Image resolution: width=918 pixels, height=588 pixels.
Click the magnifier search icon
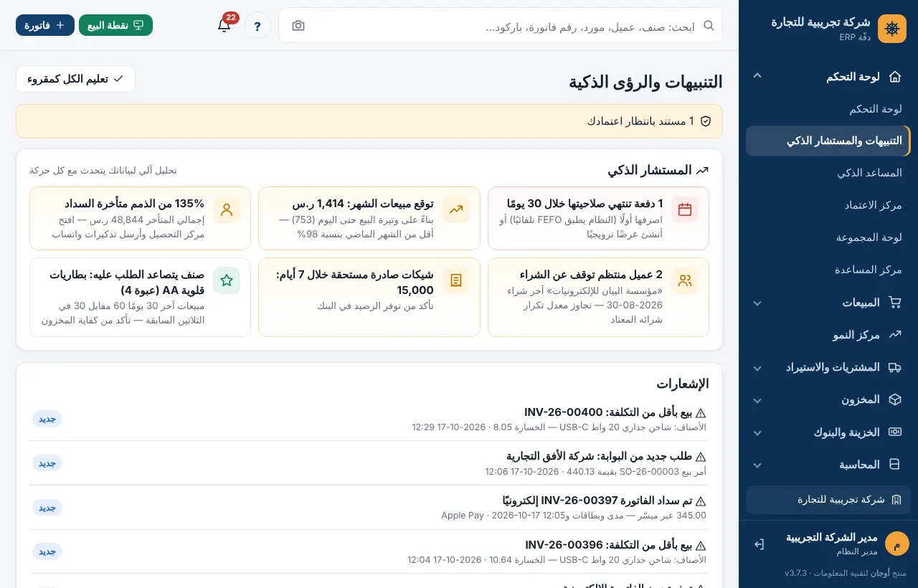tap(709, 25)
